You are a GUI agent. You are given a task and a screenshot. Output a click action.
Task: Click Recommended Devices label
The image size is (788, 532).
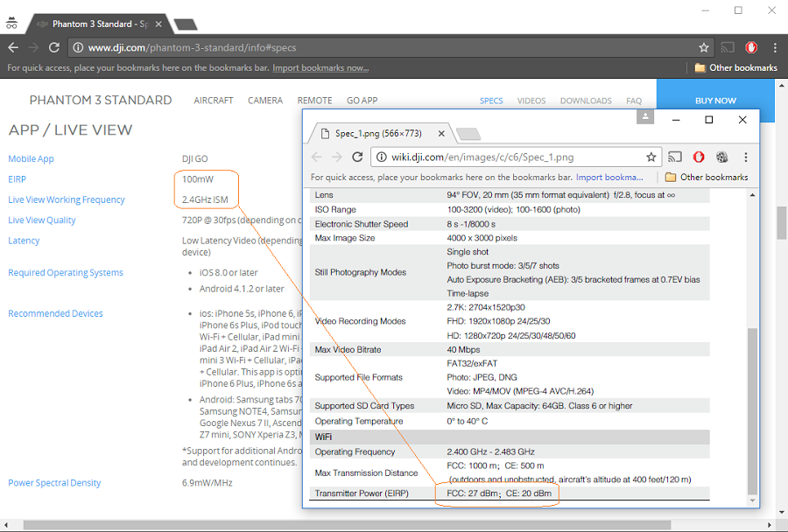[55, 313]
